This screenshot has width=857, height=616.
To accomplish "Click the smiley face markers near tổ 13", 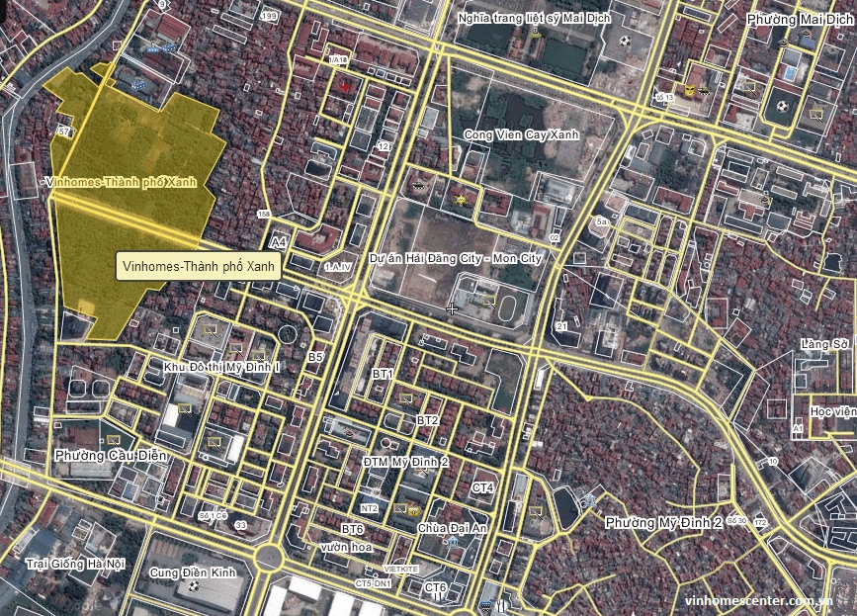I will 688,90.
